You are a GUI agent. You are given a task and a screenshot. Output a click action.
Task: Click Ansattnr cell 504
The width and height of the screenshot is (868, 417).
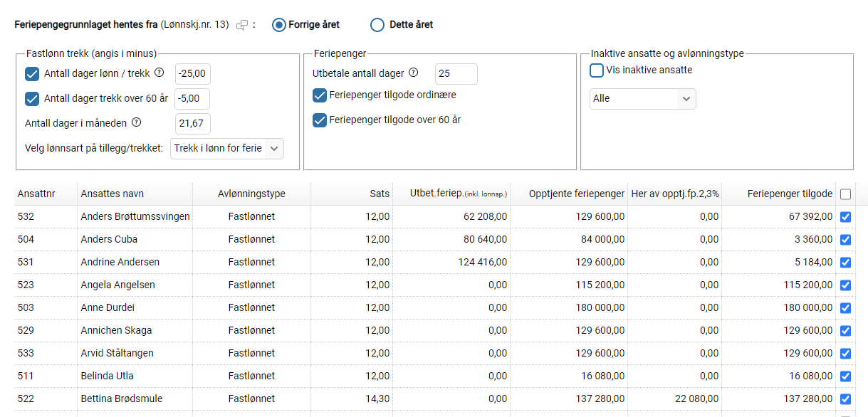pyautogui.click(x=46, y=239)
